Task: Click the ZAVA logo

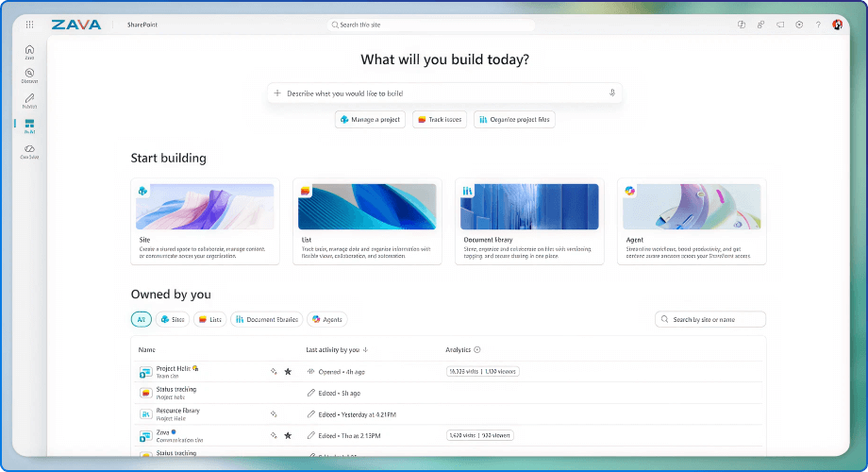Action: (76, 25)
